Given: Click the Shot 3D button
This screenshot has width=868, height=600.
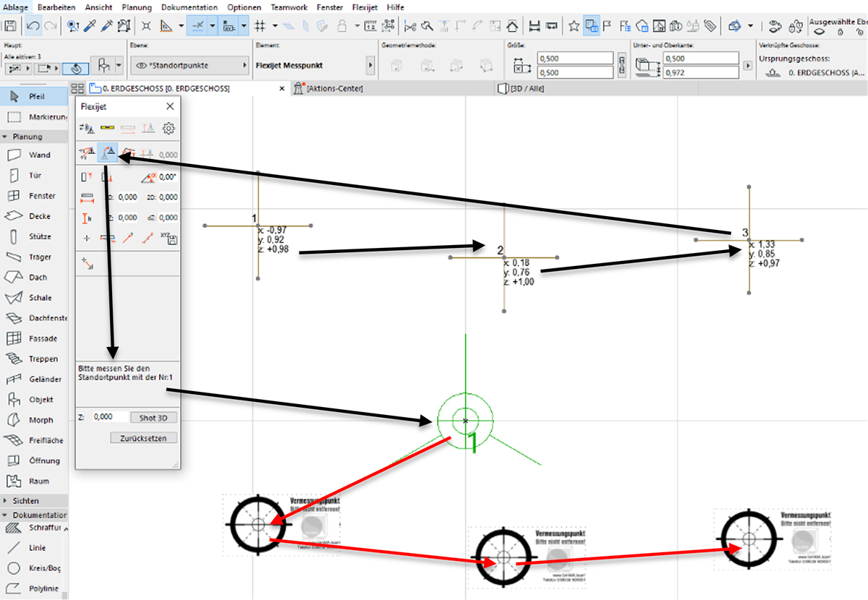Looking at the screenshot, I should pos(153,418).
